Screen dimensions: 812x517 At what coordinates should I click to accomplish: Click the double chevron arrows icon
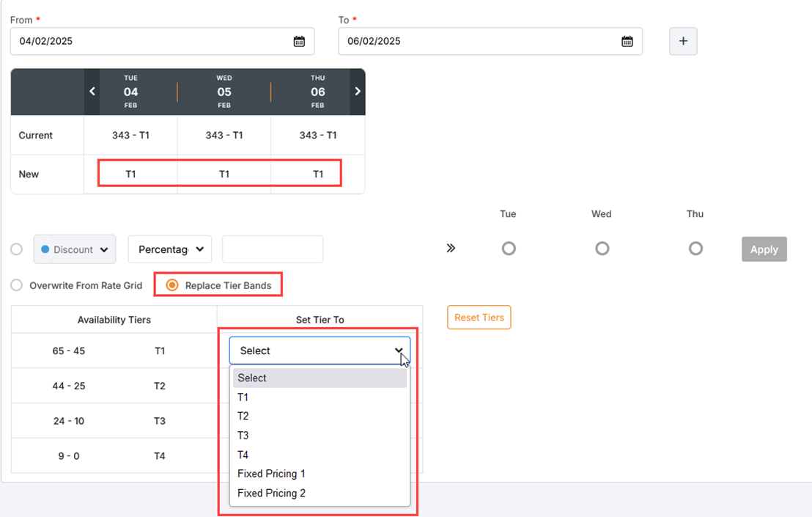451,249
